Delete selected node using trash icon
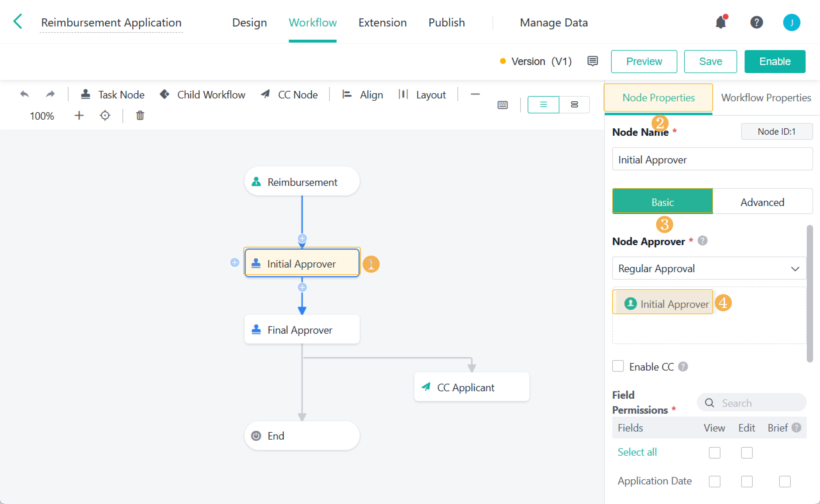 [140, 116]
